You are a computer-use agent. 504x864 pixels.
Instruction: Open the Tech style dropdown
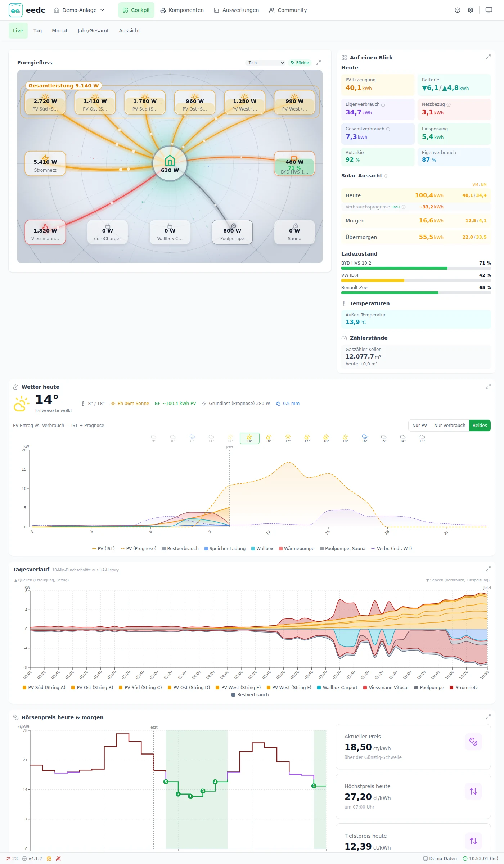click(x=265, y=63)
